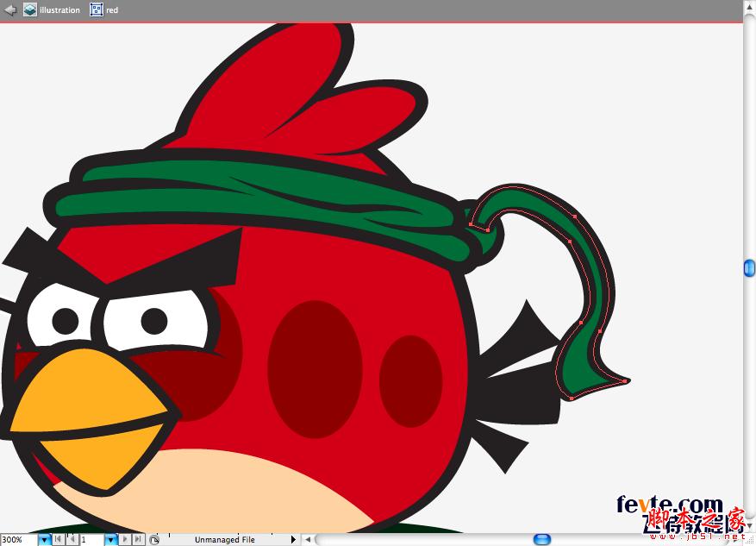The width and height of the screenshot is (756, 546).
Task: Click the Version Cue status icon
Action: (154, 540)
